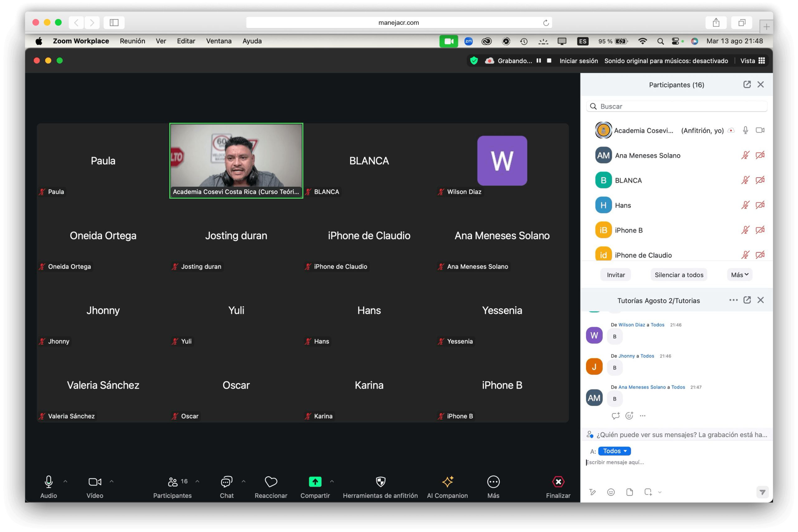Screen dimensions: 798x532
Task: Open the Chat icon in toolbar
Action: [x=226, y=482]
